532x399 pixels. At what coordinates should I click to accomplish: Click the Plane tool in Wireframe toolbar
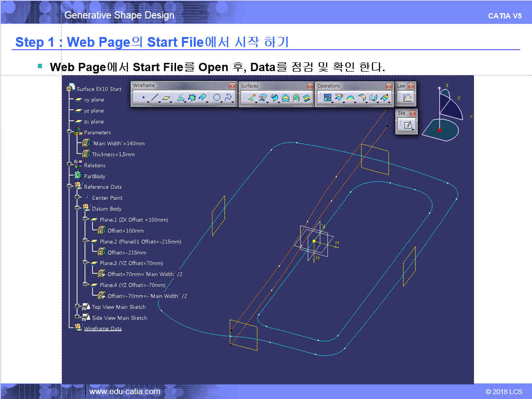pyautogui.click(x=167, y=98)
